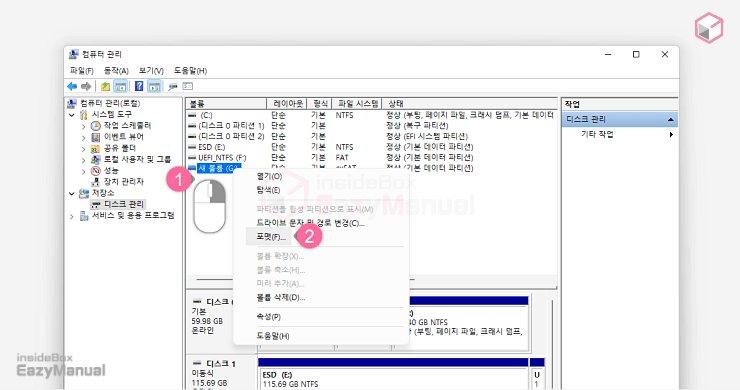Click the Show/Hide console tree icon
This screenshot has width=740, height=390.
tap(121, 86)
